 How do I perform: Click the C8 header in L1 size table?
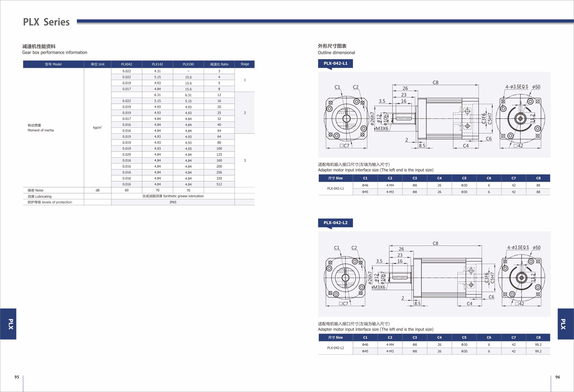(538, 178)
